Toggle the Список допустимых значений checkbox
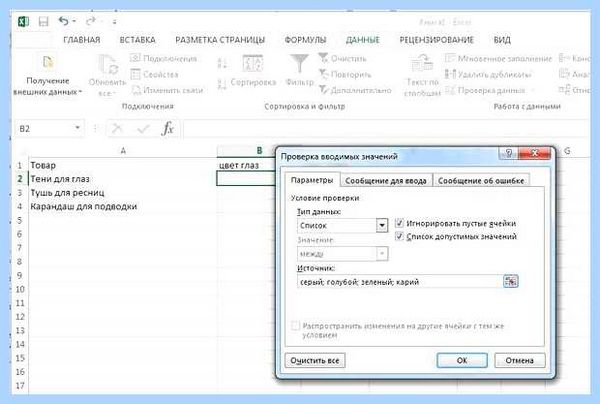The height and width of the screenshot is (404, 600). [399, 236]
